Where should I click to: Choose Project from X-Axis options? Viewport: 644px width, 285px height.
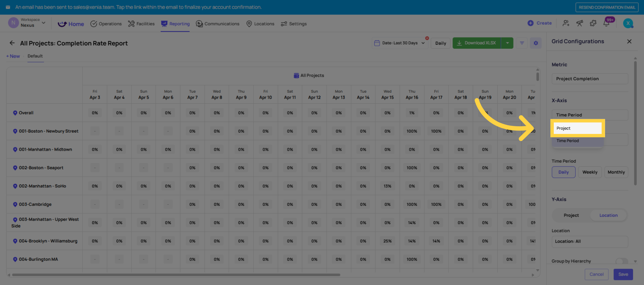coord(578,128)
